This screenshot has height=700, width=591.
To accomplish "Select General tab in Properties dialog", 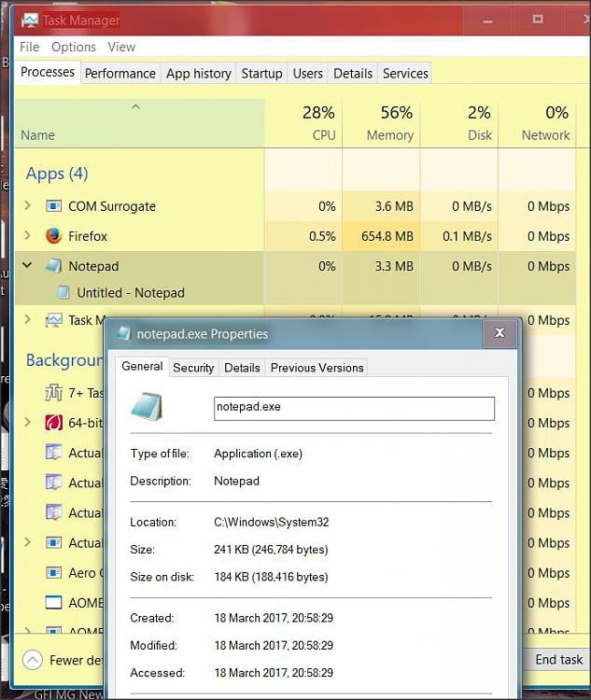I will click(x=142, y=367).
